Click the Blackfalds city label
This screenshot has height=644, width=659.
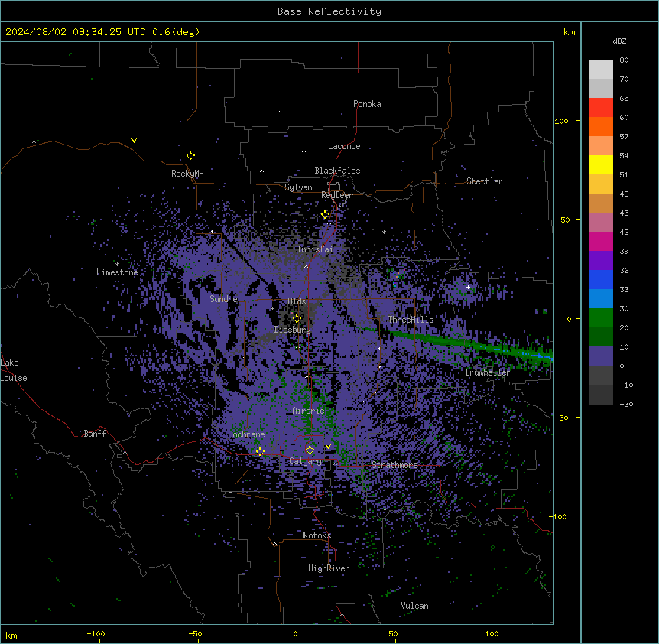click(337, 171)
